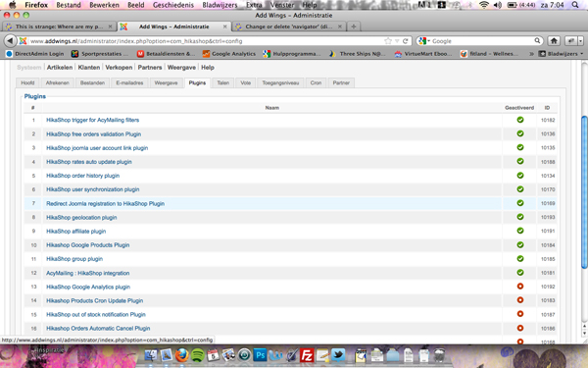This screenshot has height=368, width=588.
Task: Select the This is strange browser tab
Action: [x=59, y=26]
